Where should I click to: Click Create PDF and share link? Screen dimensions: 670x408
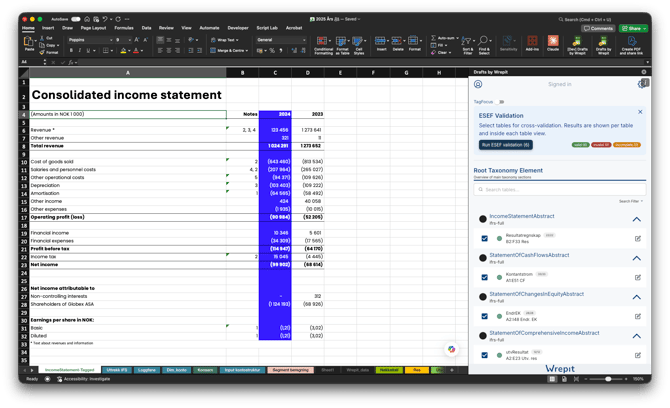(631, 44)
